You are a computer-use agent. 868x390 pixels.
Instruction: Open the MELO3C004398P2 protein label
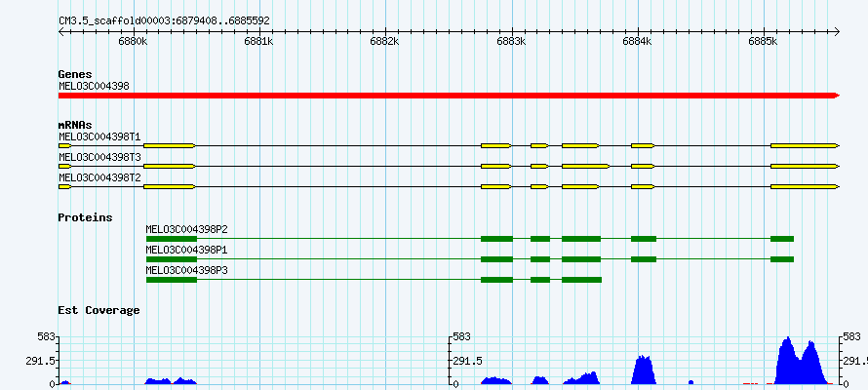coord(186,229)
